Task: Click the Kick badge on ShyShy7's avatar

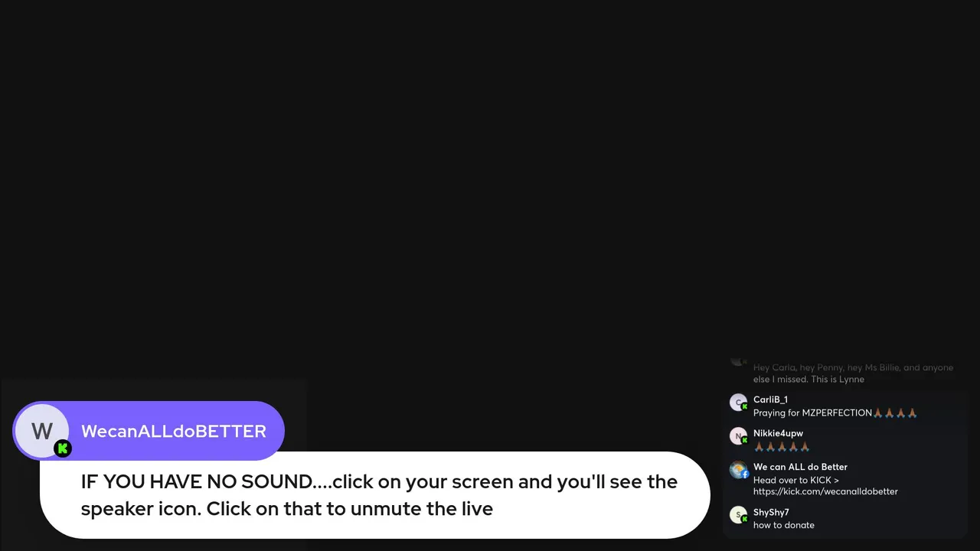Action: [x=745, y=520]
